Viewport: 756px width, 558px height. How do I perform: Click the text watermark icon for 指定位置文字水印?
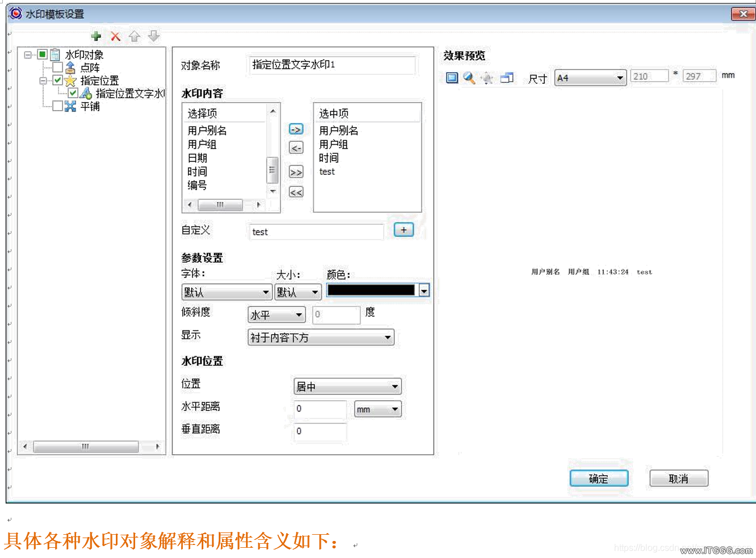pos(86,93)
